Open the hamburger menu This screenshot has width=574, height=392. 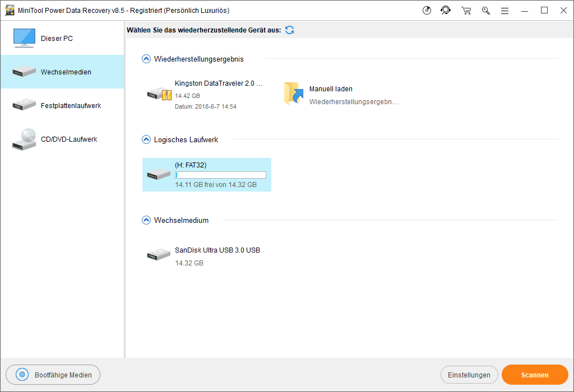pyautogui.click(x=504, y=10)
